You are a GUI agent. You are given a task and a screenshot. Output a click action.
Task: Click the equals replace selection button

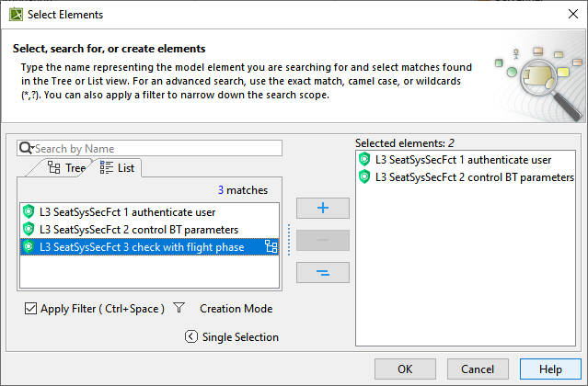coord(322,273)
